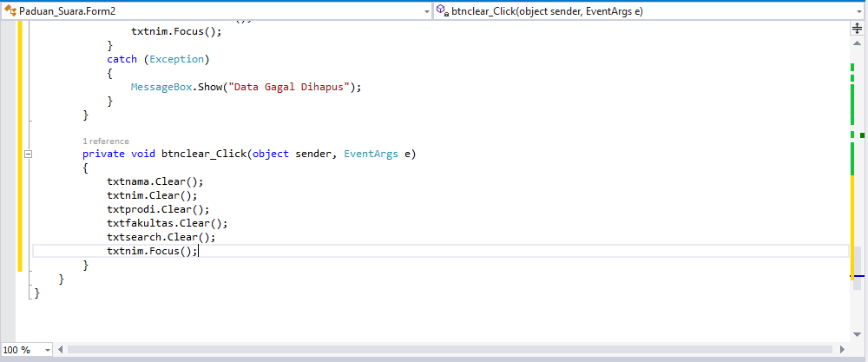868x362 pixels.
Task: Click the horizontal scrollbar thumb
Action: click(450, 350)
